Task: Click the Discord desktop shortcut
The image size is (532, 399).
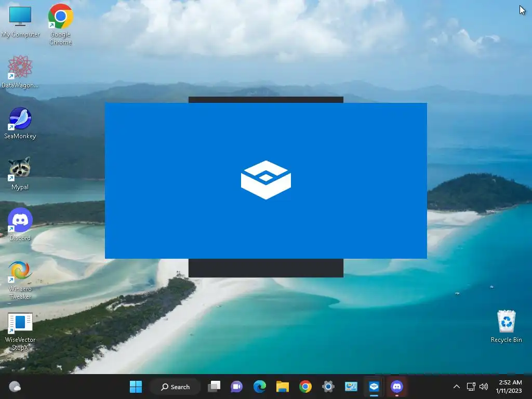Action: [x=20, y=224]
